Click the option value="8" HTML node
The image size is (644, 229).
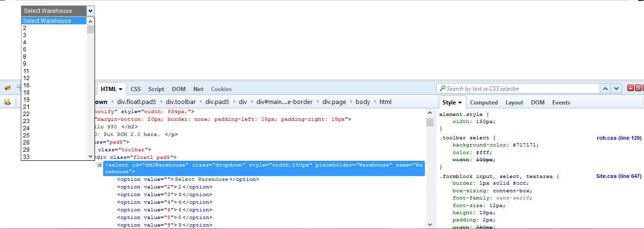point(165,218)
